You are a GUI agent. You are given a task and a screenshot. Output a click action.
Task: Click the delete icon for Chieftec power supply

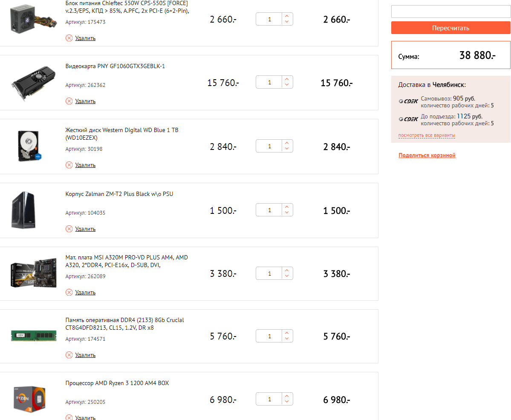[69, 38]
